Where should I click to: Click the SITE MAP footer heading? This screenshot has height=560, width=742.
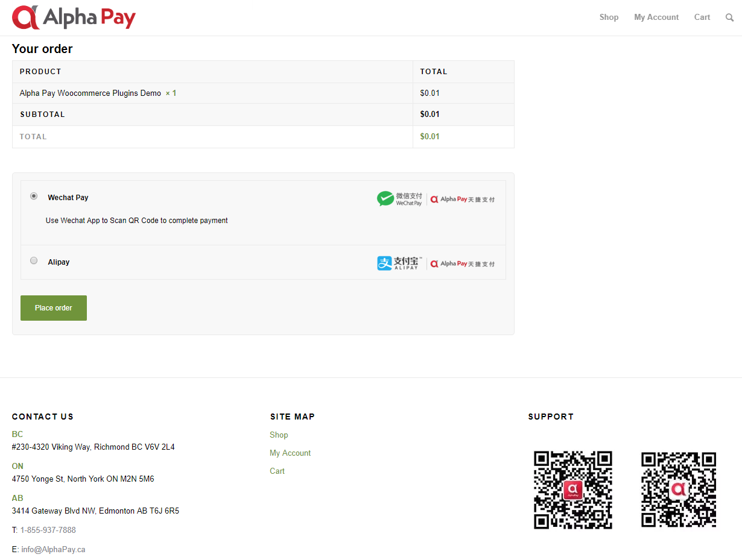tap(293, 417)
